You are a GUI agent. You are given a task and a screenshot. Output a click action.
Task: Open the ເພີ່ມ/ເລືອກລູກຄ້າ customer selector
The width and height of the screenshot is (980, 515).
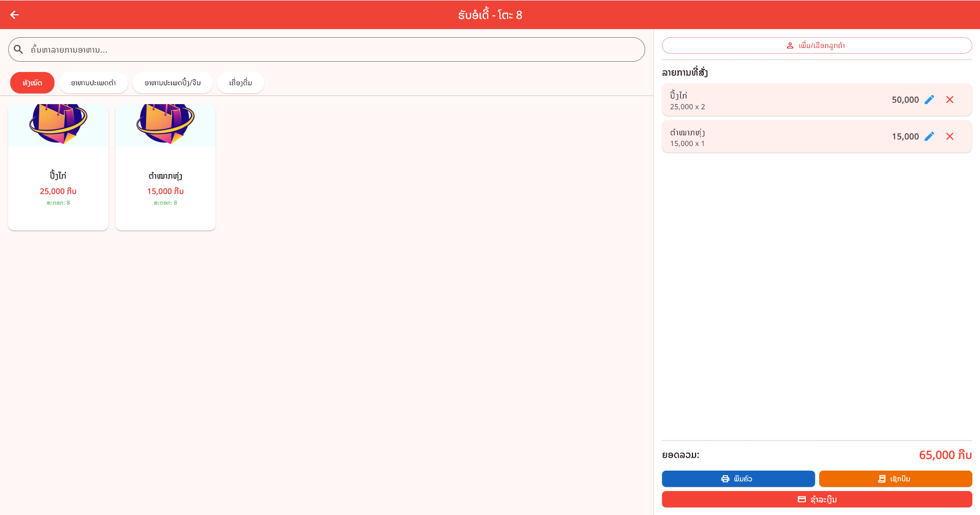(x=817, y=45)
